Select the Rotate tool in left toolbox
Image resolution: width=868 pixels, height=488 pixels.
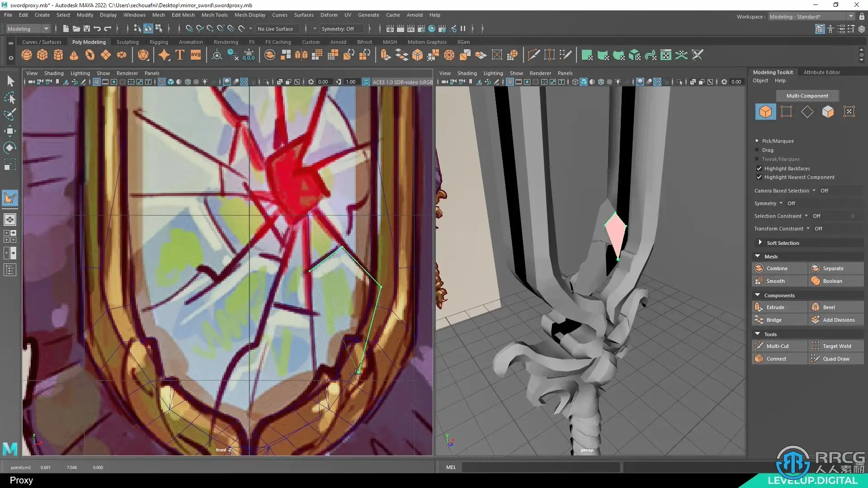coord(10,148)
